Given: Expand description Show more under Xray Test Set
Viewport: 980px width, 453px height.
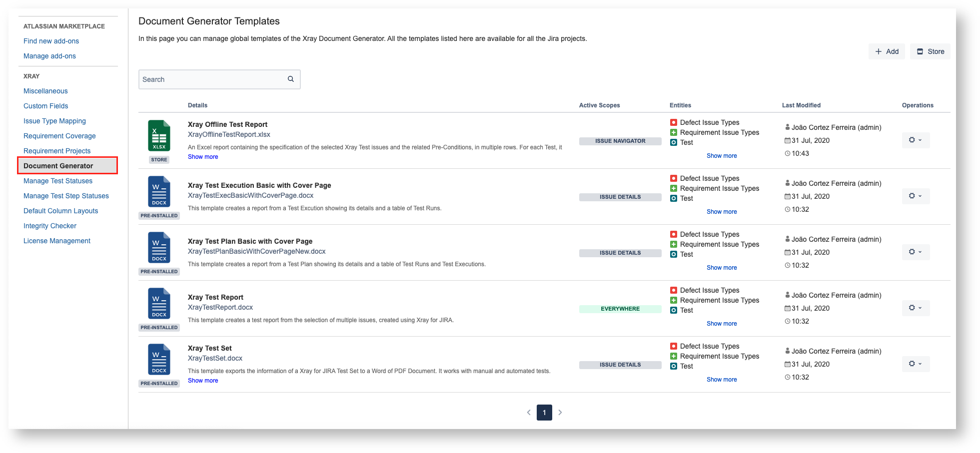Looking at the screenshot, I should [203, 381].
